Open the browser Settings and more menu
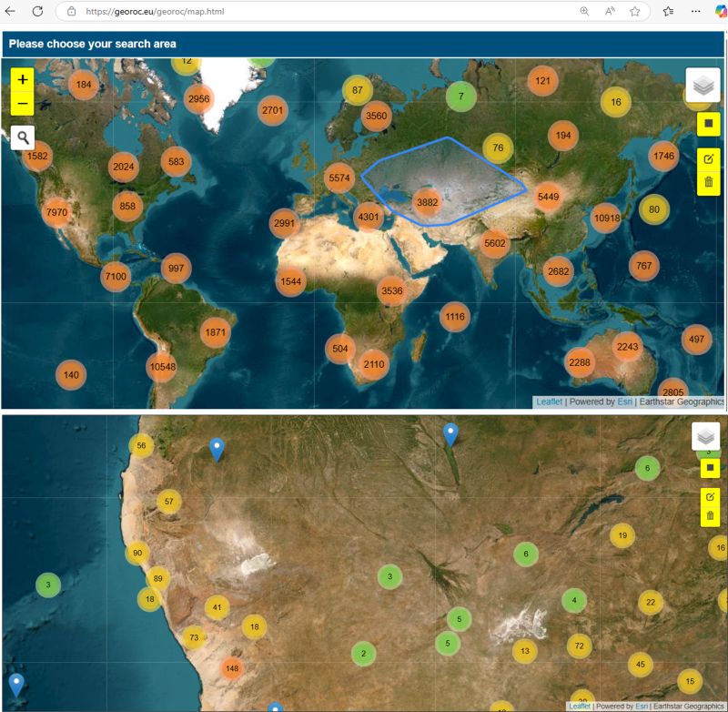Screen dimensions: 728x712 coord(696,11)
